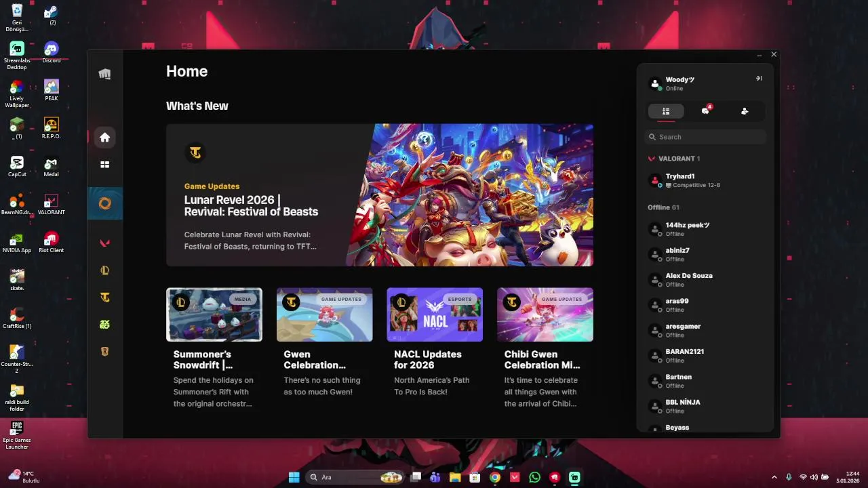Show hidden system tray icons

click(x=774, y=477)
